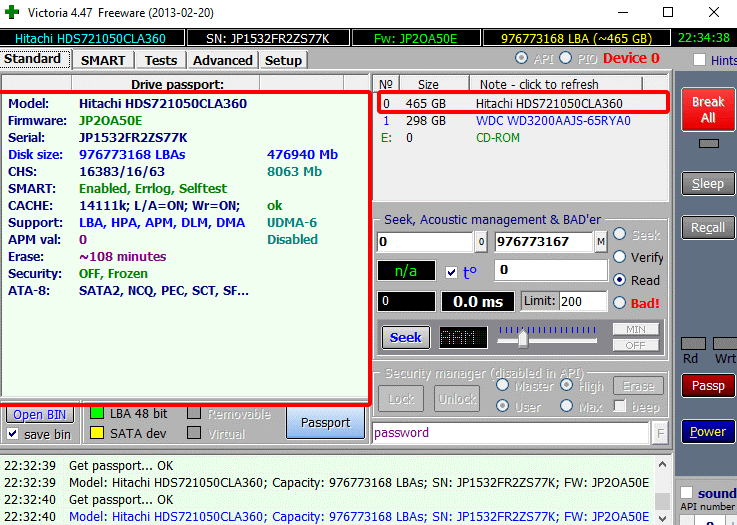Click the Limit field showing 200
This screenshot has height=525, width=737.
point(583,301)
